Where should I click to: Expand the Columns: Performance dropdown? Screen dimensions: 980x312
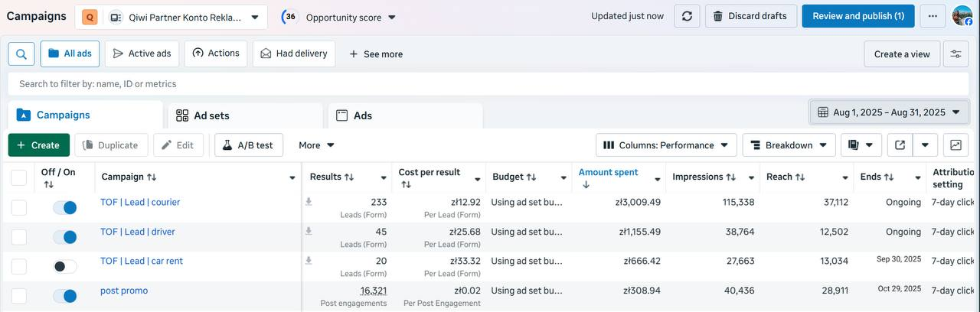666,145
